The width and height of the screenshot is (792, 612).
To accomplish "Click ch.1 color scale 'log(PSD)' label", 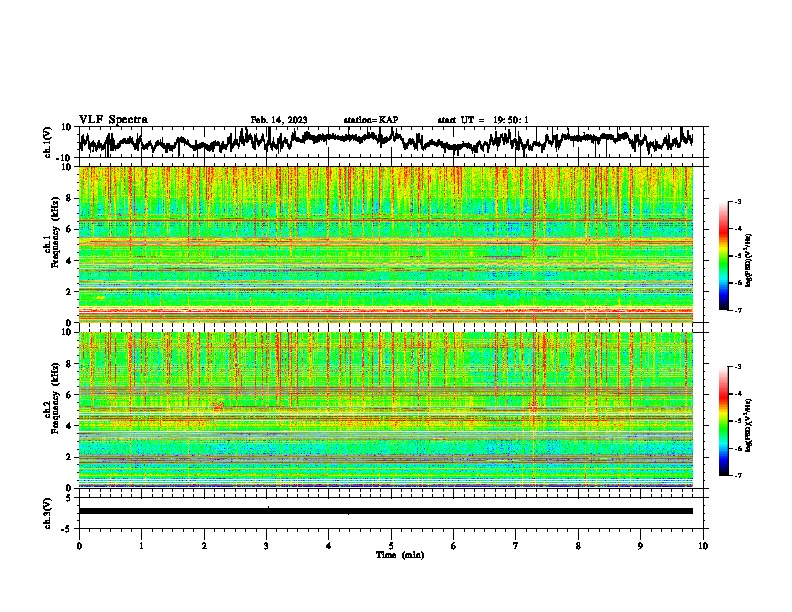I will (749, 260).
